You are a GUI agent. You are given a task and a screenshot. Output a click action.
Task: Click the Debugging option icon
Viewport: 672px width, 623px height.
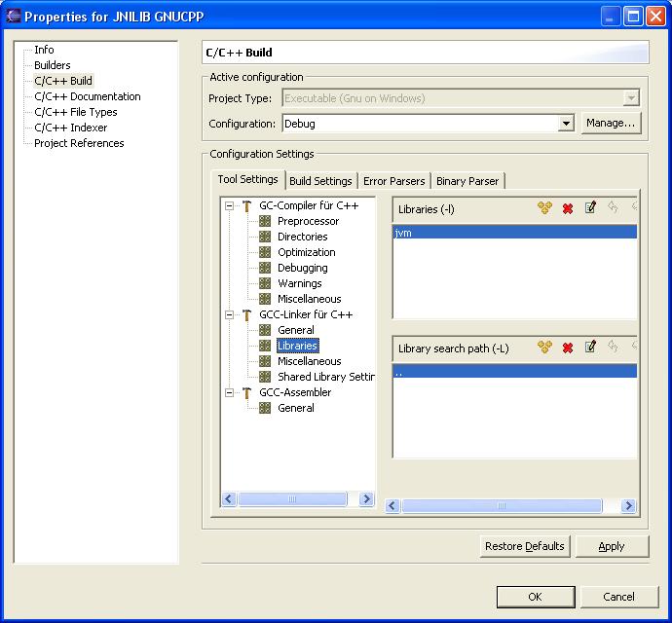pos(265,268)
